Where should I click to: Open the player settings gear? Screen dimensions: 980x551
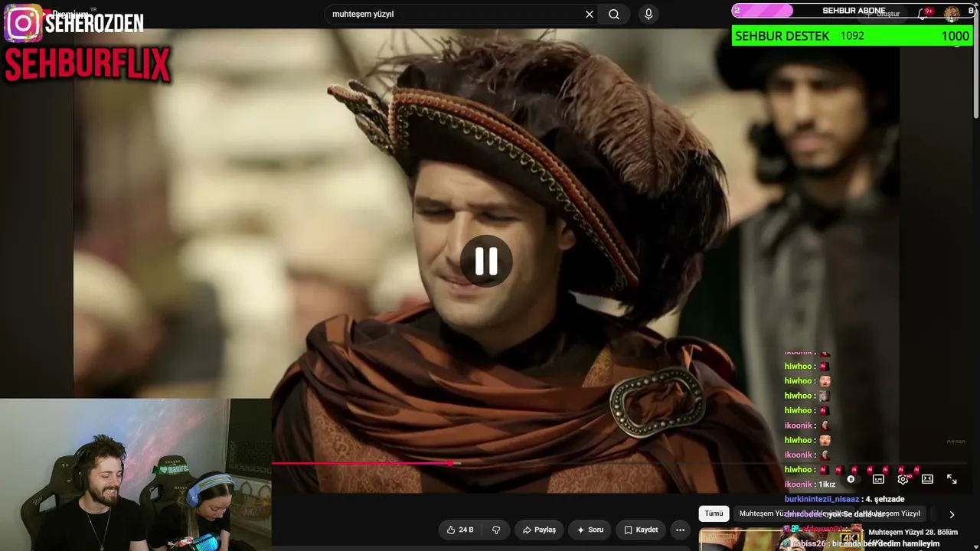pos(903,479)
